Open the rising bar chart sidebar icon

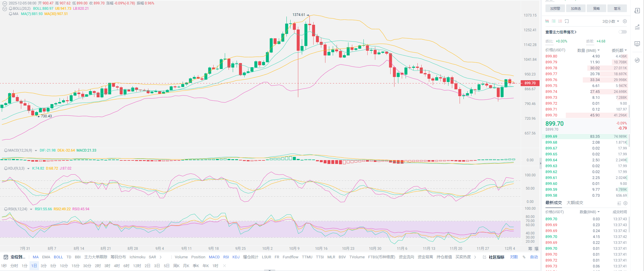point(637,27)
